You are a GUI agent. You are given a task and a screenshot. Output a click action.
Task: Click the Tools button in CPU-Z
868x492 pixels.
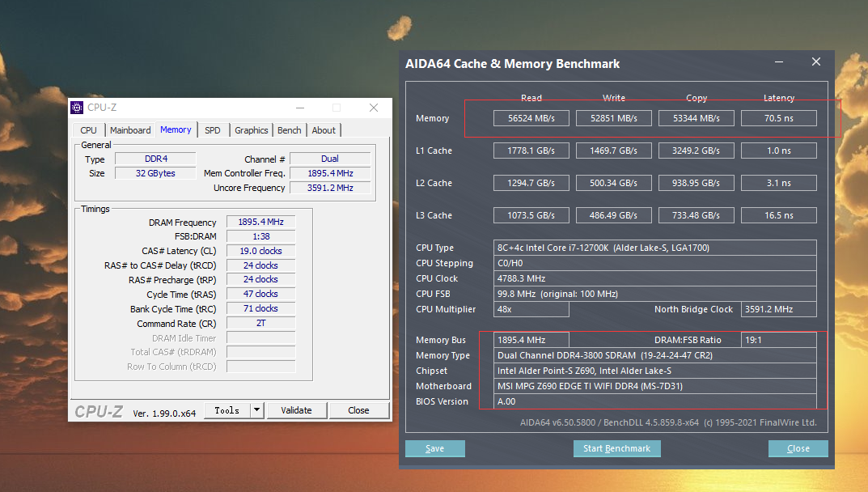pos(227,410)
